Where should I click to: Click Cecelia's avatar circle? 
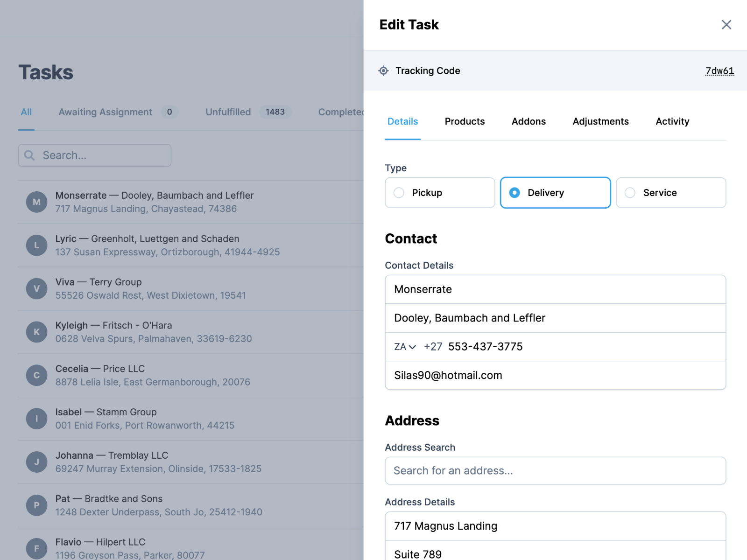(x=36, y=375)
